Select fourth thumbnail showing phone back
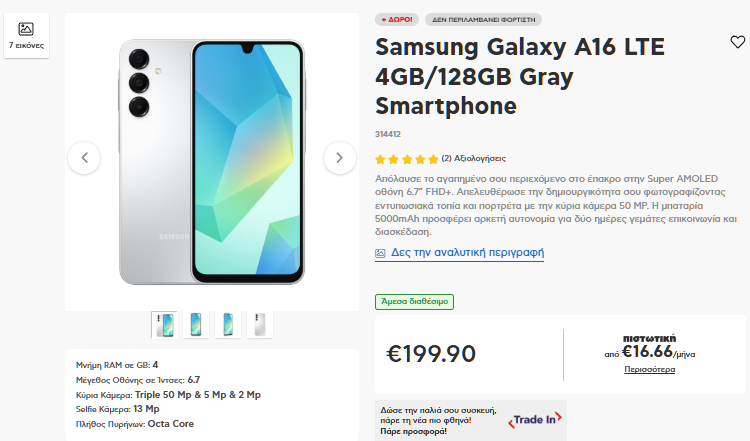Viewport: 750px width, 441px height. [x=260, y=325]
